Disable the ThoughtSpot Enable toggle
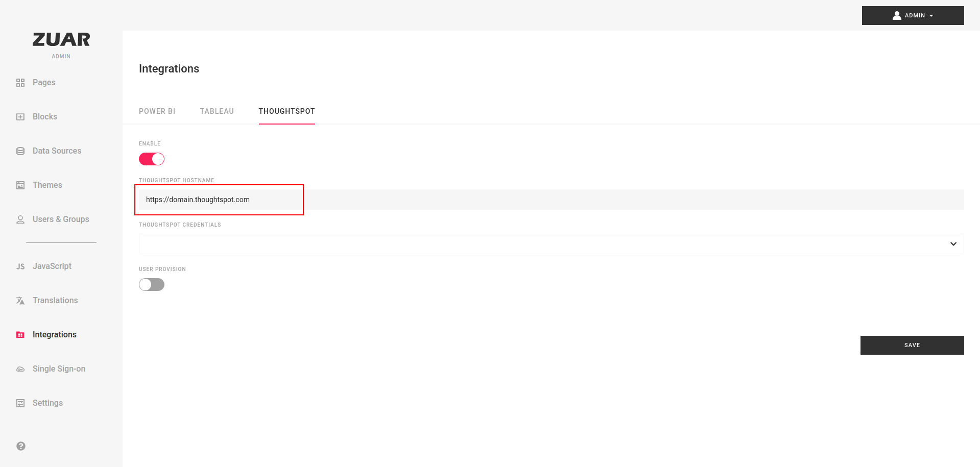 tap(152, 159)
